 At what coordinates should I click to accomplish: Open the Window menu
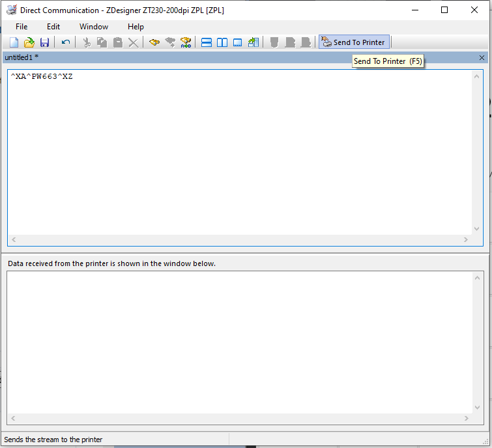click(x=94, y=27)
